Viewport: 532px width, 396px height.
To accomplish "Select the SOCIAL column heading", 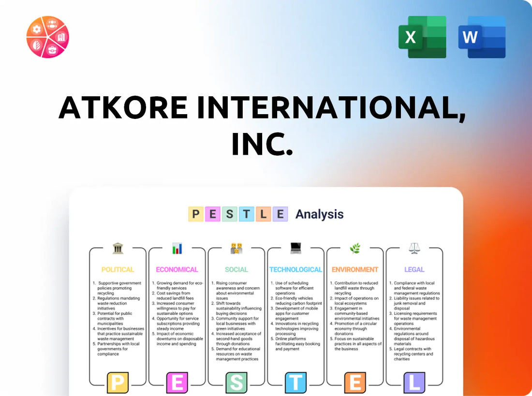I will click(x=236, y=269).
